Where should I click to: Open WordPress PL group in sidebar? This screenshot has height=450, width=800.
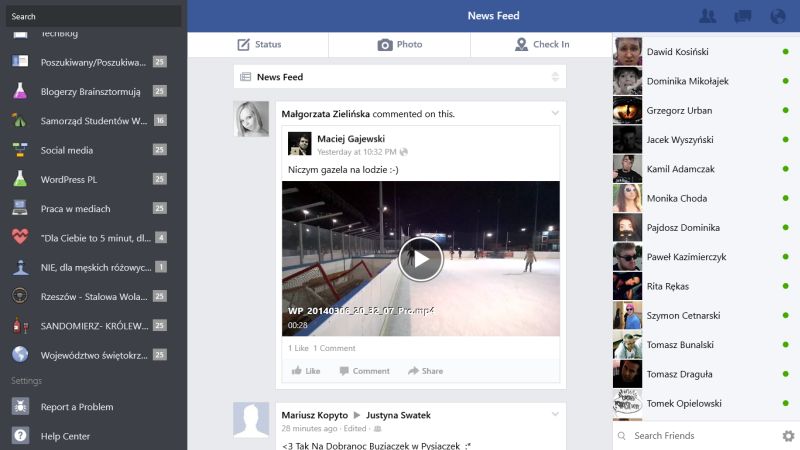(93, 179)
